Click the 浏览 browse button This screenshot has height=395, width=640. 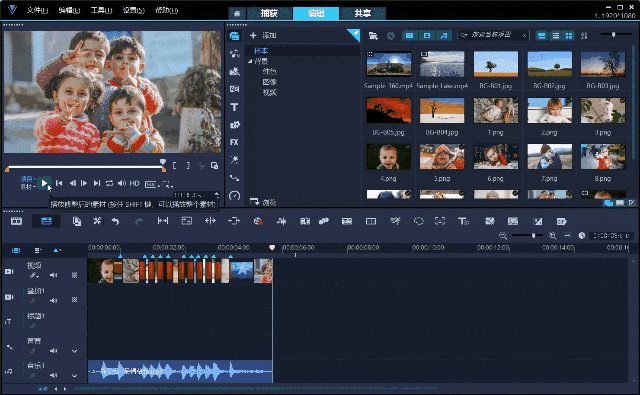pyautogui.click(x=263, y=202)
